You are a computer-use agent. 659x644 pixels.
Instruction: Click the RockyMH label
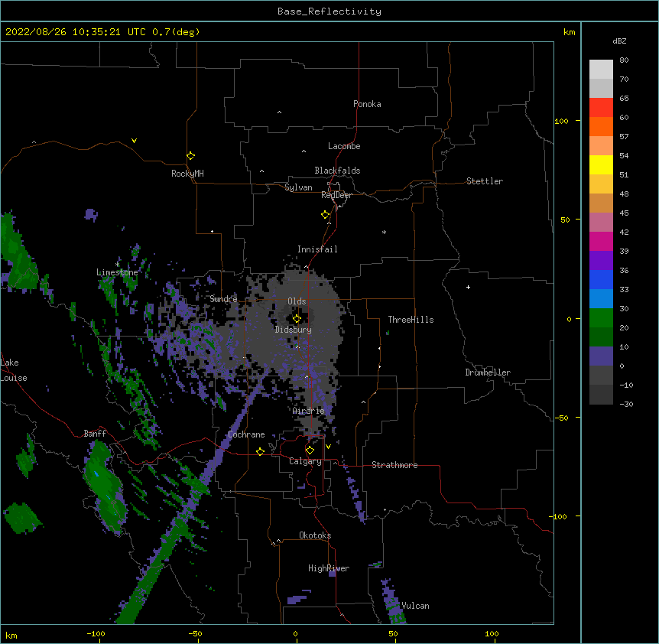click(x=187, y=174)
